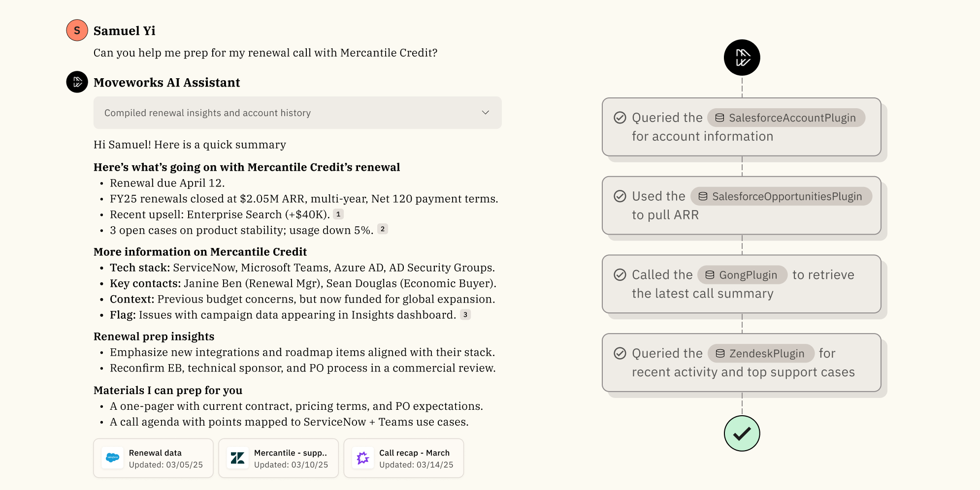Open citation 3 after Insights dashboard flag
The image size is (980, 490).
[465, 314]
